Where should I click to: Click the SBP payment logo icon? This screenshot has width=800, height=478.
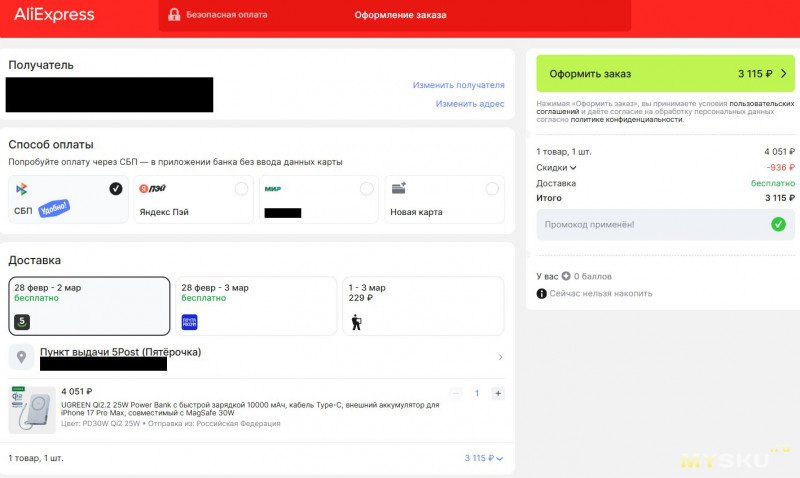pyautogui.click(x=22, y=188)
